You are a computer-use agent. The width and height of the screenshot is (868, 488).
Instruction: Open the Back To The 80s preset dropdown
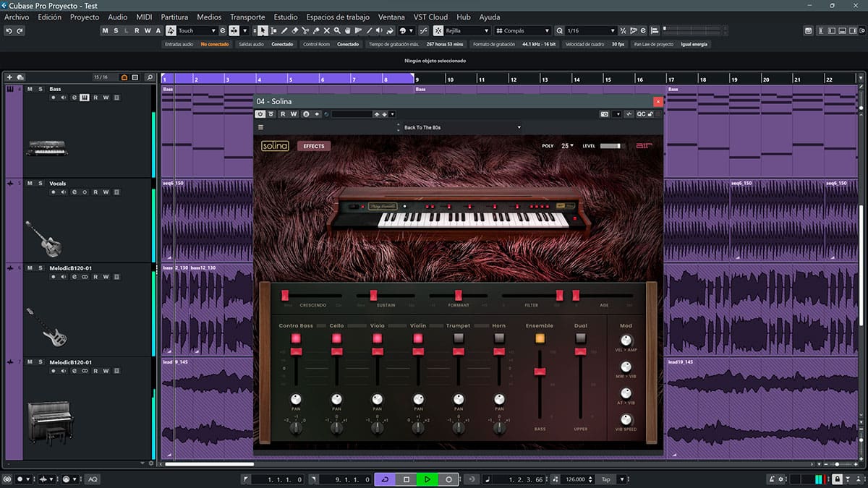pos(459,127)
